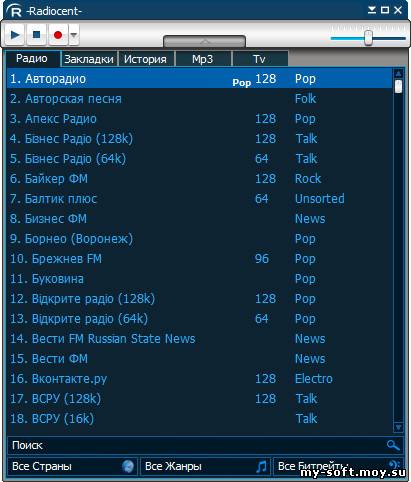Open the Все Жанры genre filter
The width and height of the screenshot is (411, 482).
click(205, 466)
